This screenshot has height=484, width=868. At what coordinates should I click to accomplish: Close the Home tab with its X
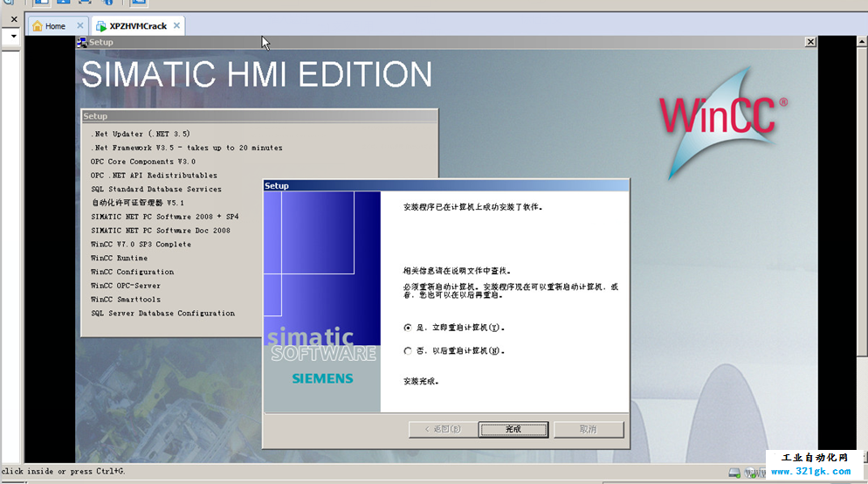(80, 25)
